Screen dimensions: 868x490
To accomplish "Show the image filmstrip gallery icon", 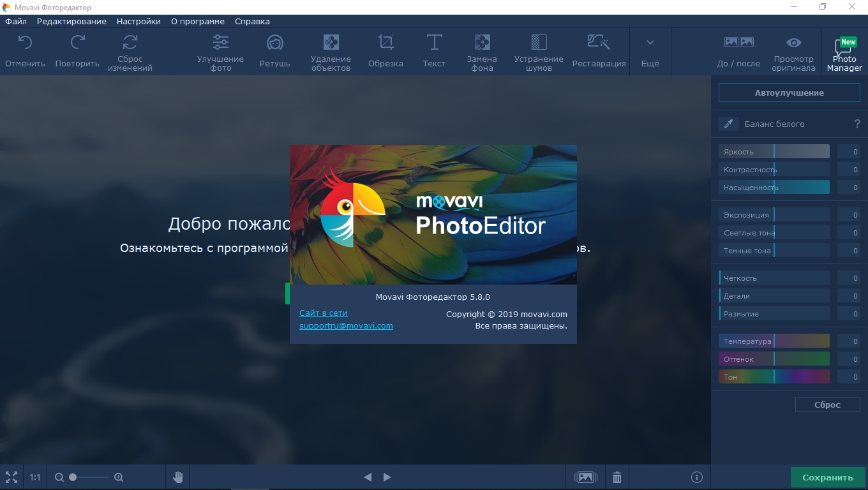I will coord(585,477).
